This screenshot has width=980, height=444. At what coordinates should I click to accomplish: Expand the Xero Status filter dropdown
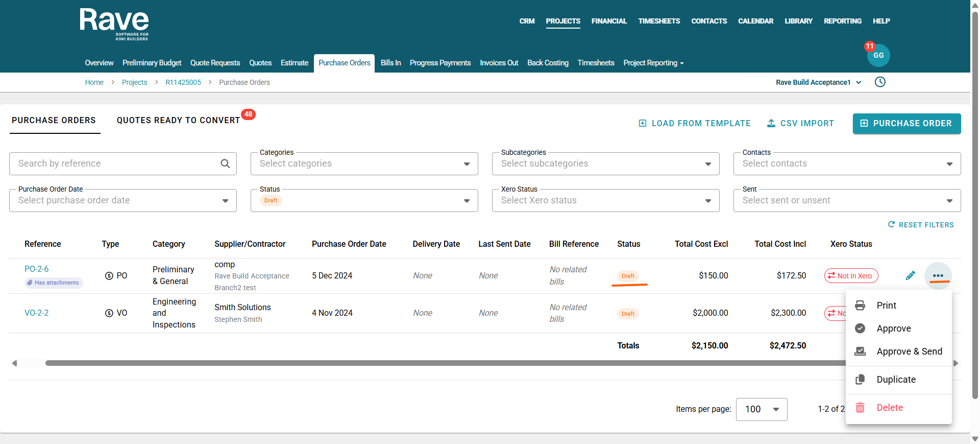tap(605, 201)
